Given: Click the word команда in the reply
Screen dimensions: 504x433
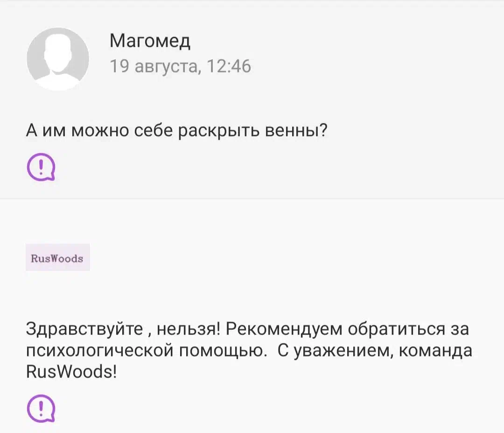Looking at the screenshot, I should click(x=435, y=351).
